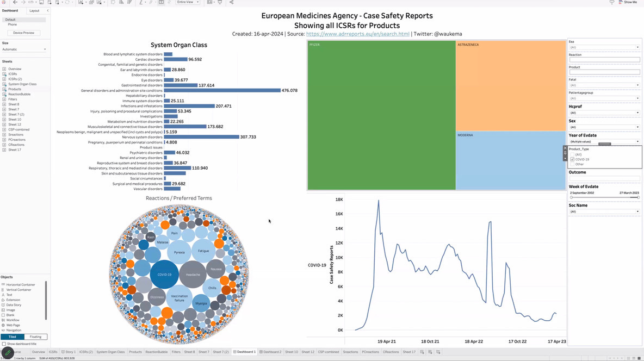Enable Show dashboard title checkbox
The image size is (644, 361).
(4, 344)
